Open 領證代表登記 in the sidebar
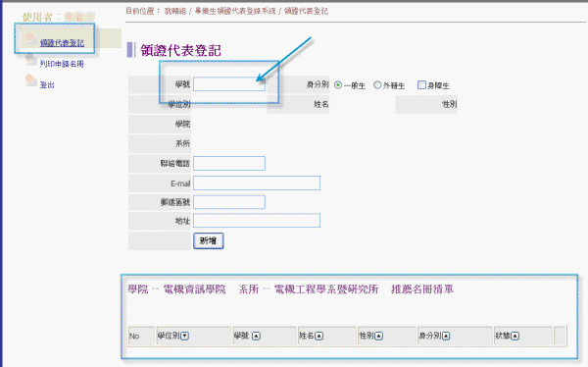 62,43
